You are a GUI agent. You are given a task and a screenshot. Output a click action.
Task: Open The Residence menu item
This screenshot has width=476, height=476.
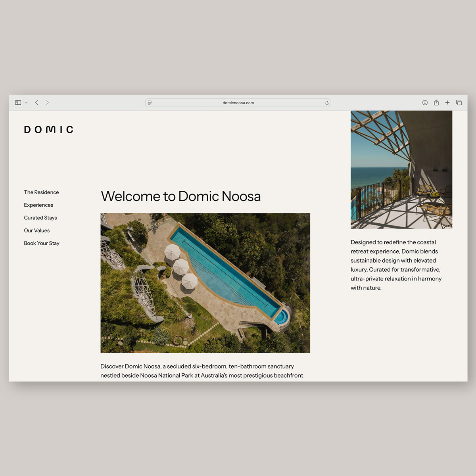point(41,192)
